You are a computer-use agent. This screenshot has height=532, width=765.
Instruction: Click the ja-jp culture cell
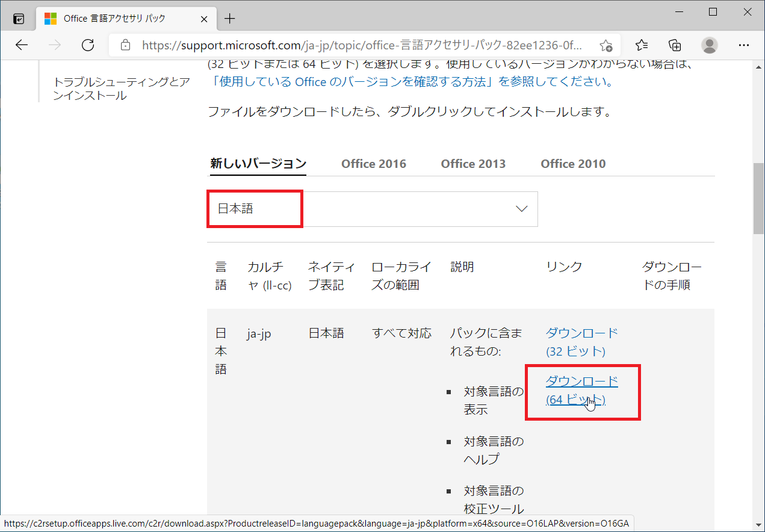(x=259, y=333)
